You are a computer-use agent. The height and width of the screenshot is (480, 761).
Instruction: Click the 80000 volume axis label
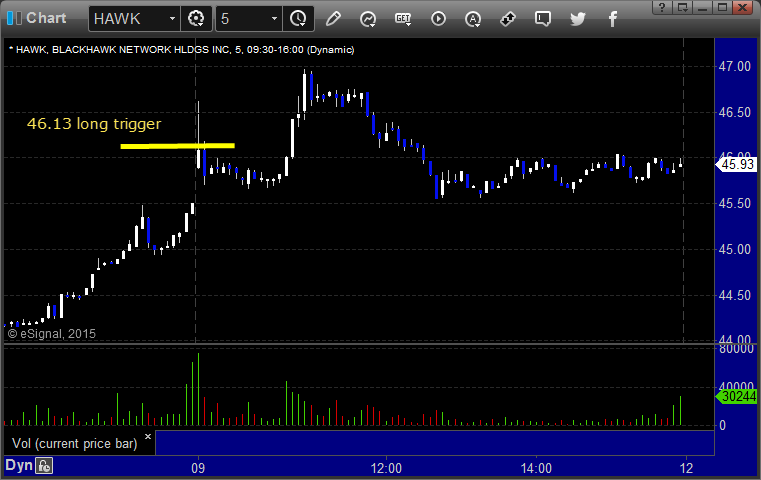pos(736,348)
